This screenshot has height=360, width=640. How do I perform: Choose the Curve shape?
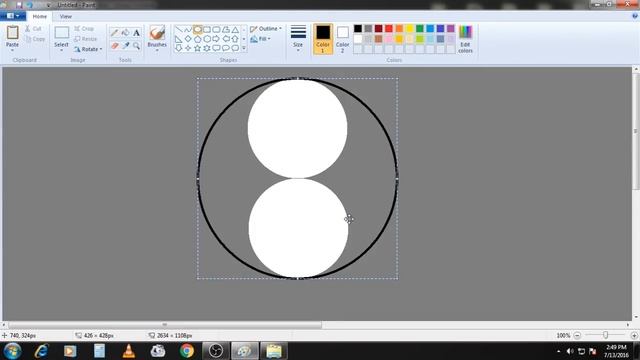[x=188, y=29]
